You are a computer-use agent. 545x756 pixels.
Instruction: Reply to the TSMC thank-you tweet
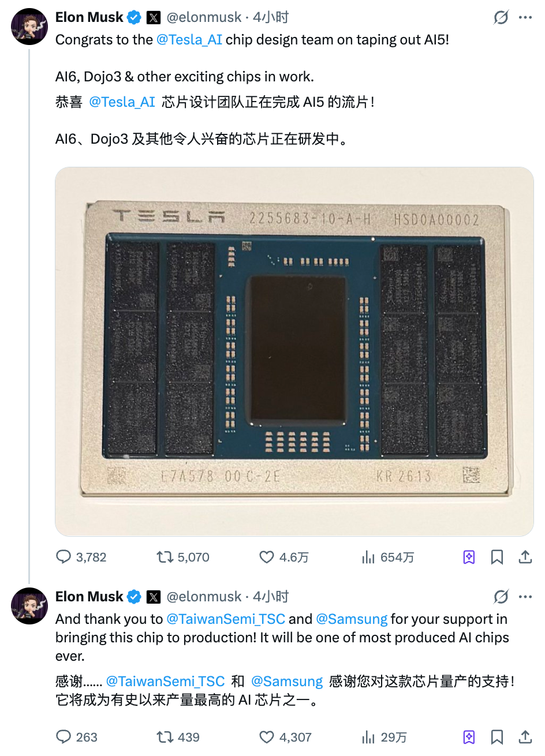(64, 737)
